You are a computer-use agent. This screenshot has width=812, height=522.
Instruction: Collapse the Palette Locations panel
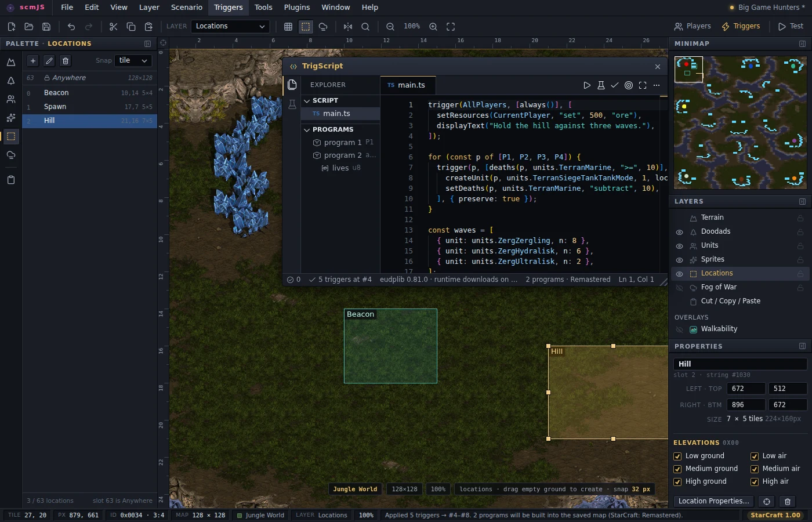click(x=147, y=44)
